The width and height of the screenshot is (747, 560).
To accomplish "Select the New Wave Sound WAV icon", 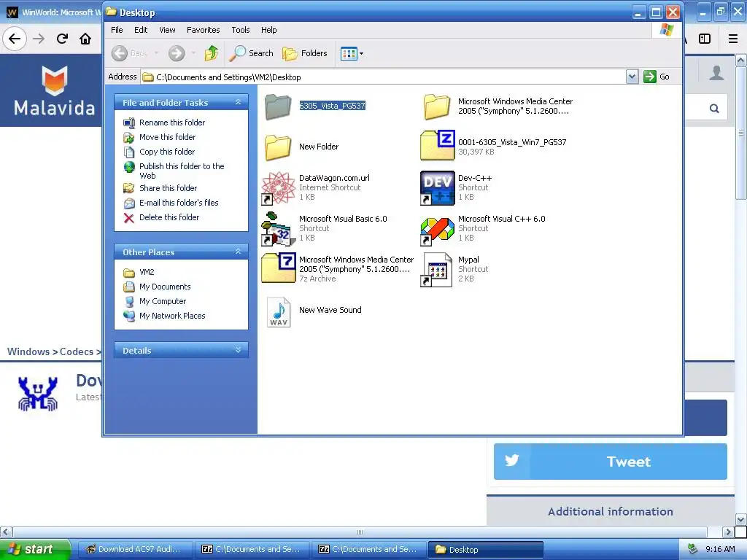I will [x=279, y=312].
